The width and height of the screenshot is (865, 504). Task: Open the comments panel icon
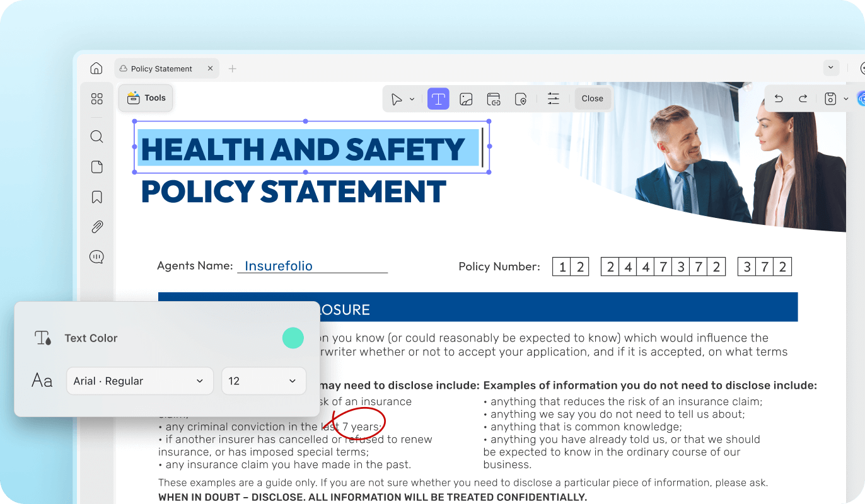point(96,257)
